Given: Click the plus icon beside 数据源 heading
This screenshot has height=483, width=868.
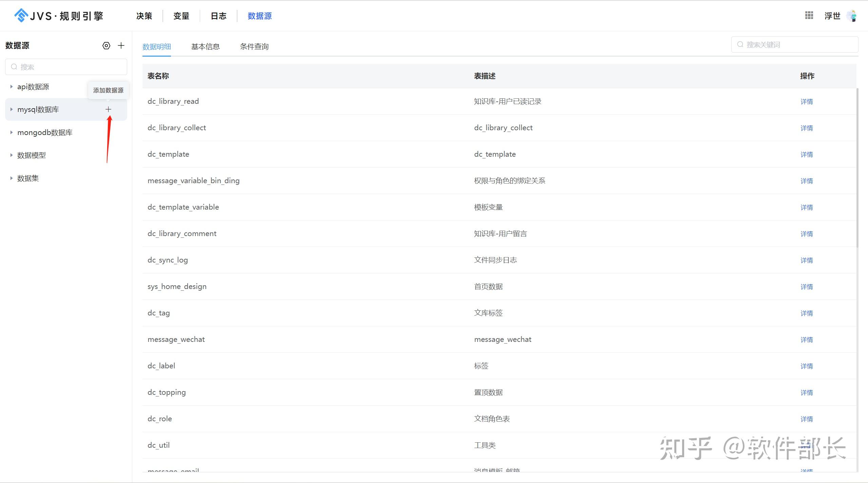Looking at the screenshot, I should (121, 45).
